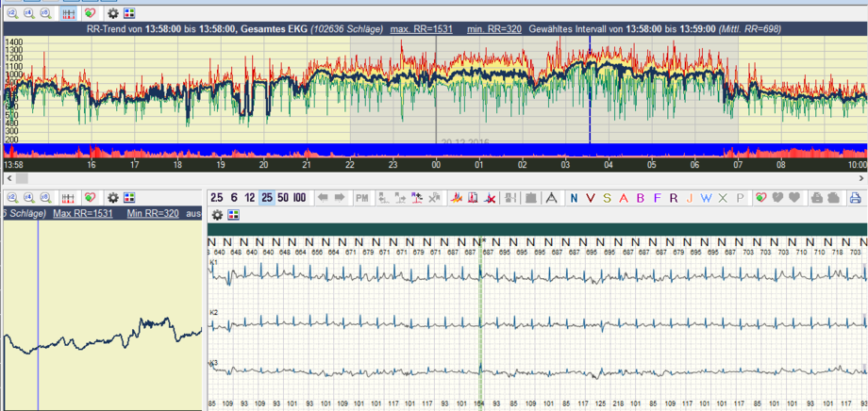Click the x2 zoom magnifier in top toolbar
The height and width of the screenshot is (411, 868).
point(10,14)
